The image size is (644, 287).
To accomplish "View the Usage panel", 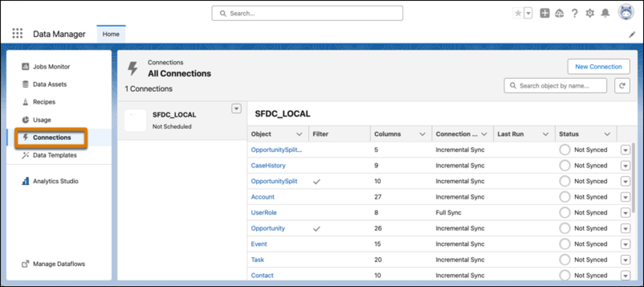I will click(x=42, y=120).
